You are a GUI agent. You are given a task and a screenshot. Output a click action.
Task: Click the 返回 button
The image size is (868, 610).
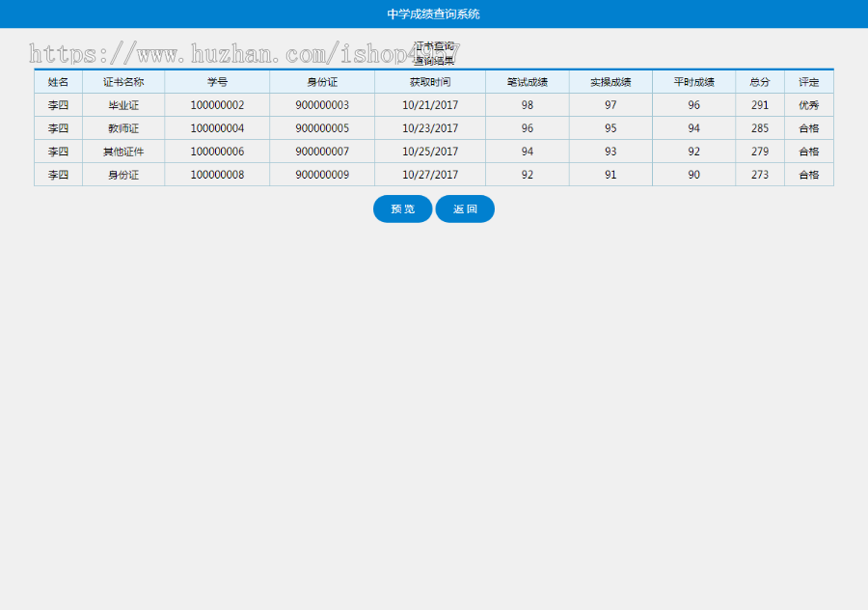[465, 209]
